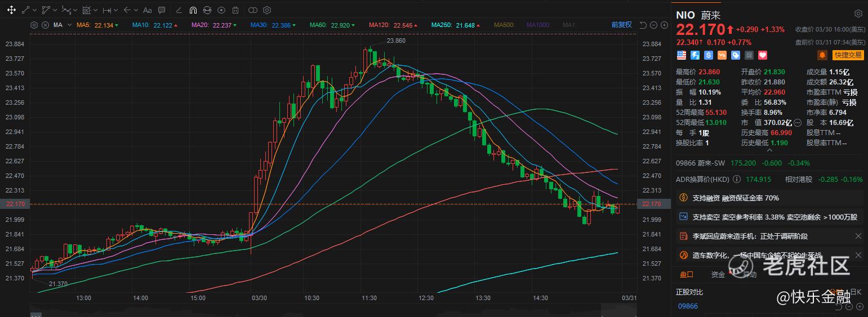Dismiss the 李斌回应蔚来造手机 news item

pyautogui.click(x=858, y=236)
